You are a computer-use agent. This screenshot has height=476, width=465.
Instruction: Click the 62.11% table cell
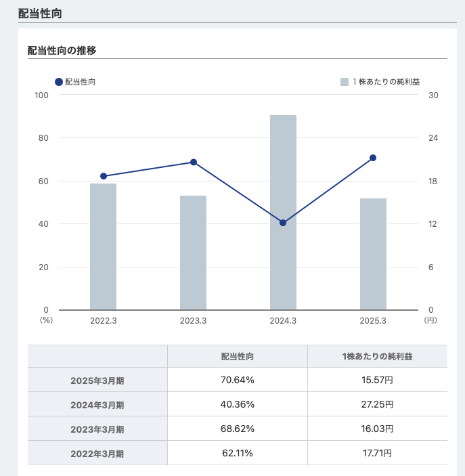pos(238,453)
